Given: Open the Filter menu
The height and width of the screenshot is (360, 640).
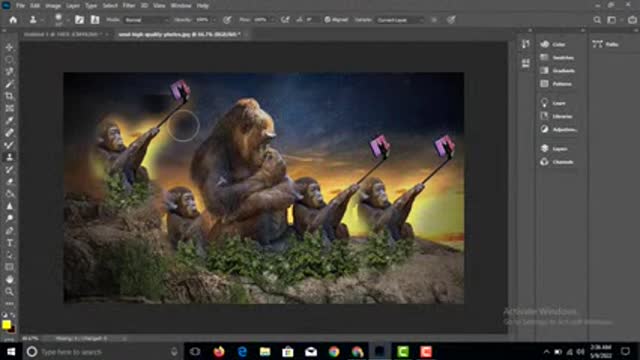Looking at the screenshot, I should pyautogui.click(x=129, y=6).
